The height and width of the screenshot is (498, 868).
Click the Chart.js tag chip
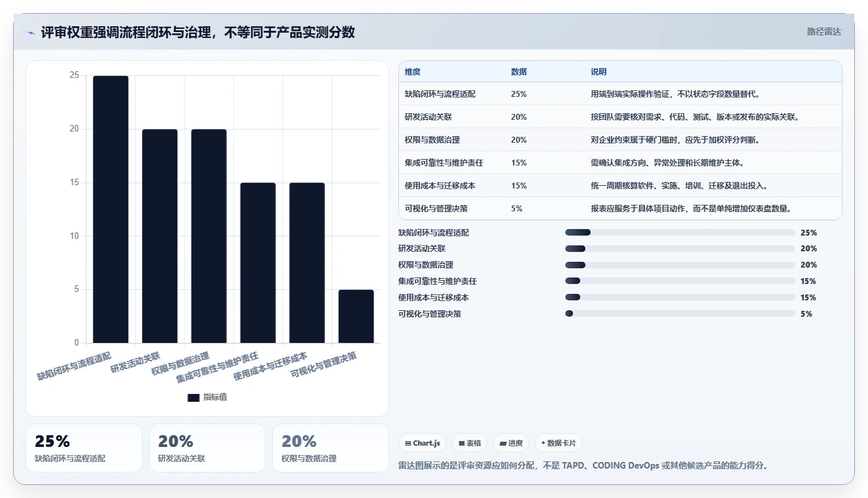coord(423,443)
